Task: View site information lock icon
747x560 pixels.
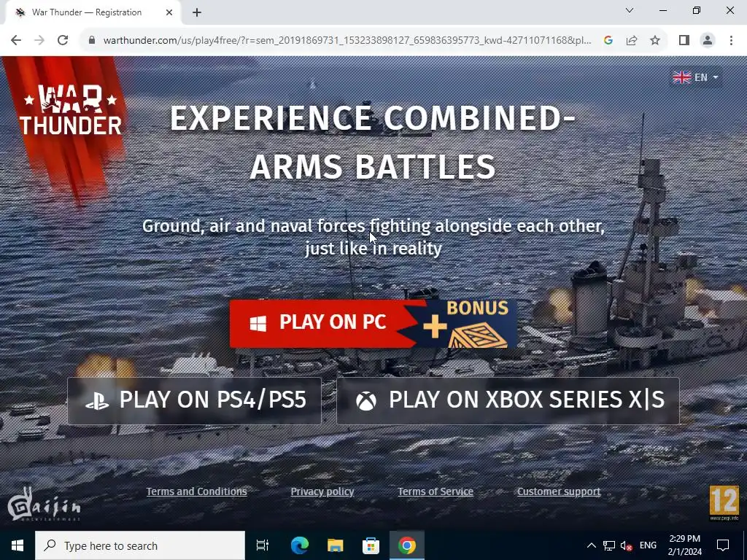Action: click(x=92, y=40)
